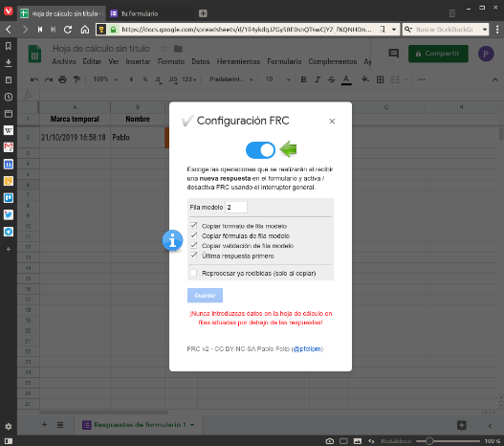This screenshot has width=504, height=446.
Task: Open the Google Keep web panel
Action: click(x=9, y=181)
